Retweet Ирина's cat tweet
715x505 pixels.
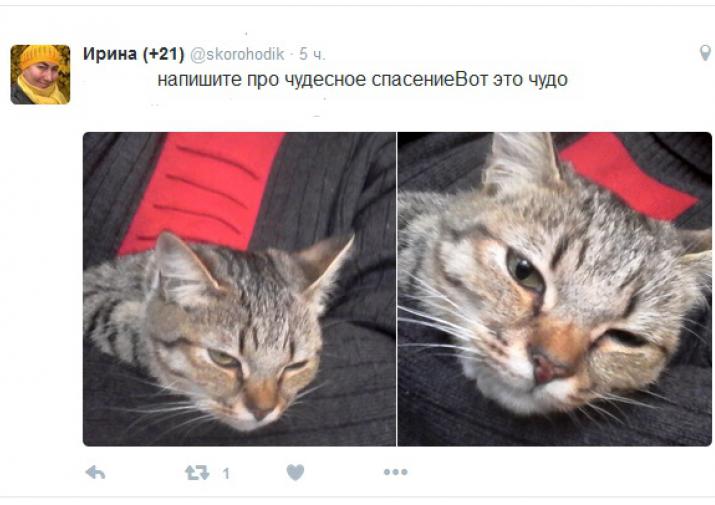pos(197,473)
